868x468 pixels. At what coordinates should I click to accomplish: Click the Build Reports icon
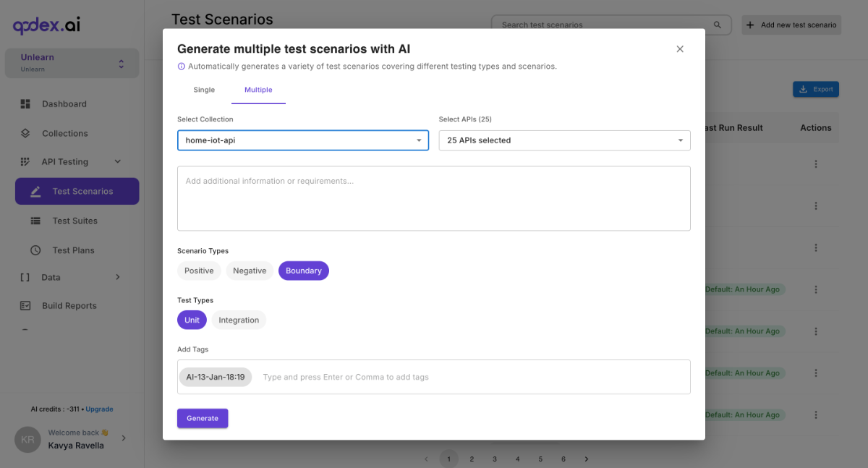(x=25, y=306)
